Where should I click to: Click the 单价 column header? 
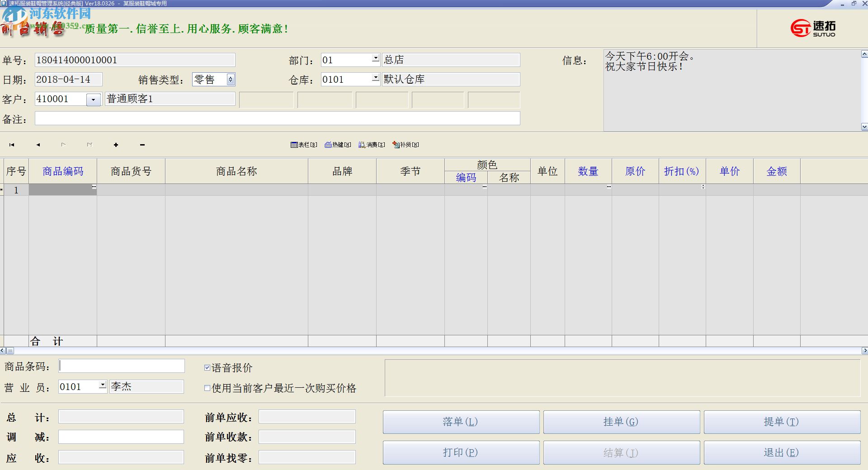[730, 171]
